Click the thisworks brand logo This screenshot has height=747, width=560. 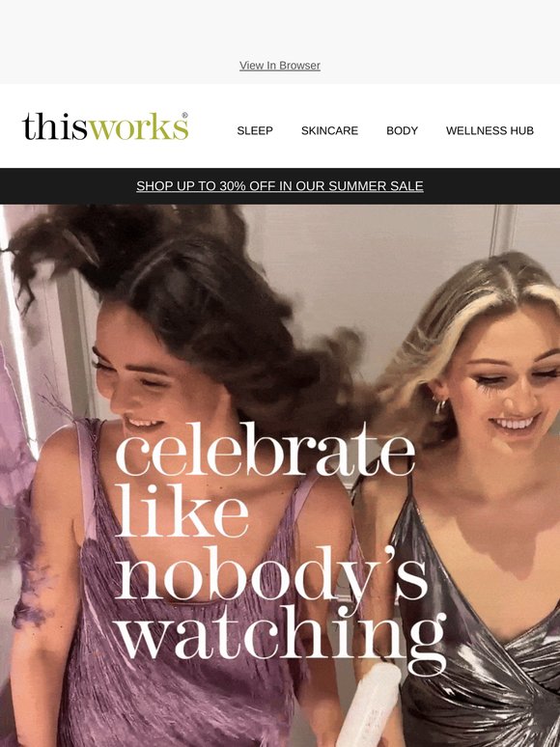coord(105,126)
